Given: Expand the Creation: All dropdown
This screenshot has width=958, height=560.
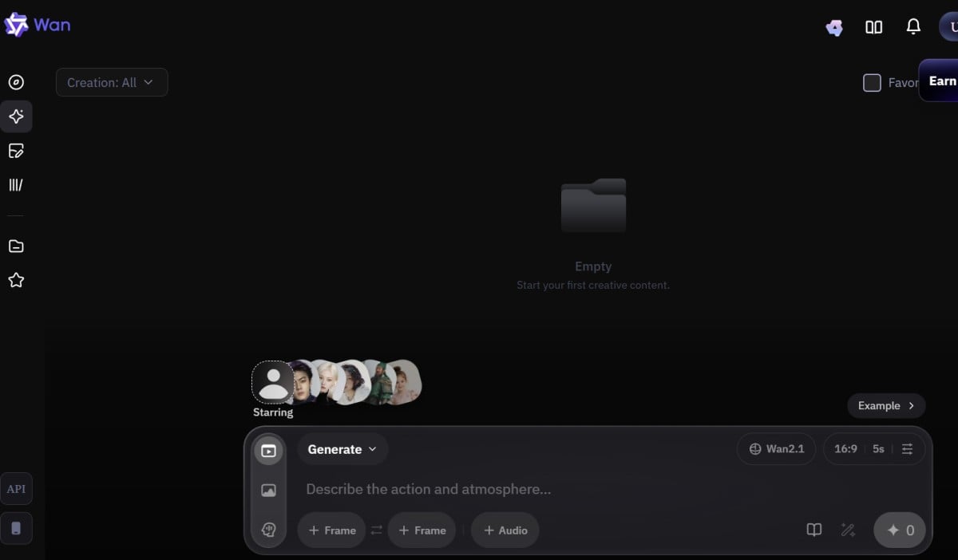Looking at the screenshot, I should pyautogui.click(x=112, y=82).
